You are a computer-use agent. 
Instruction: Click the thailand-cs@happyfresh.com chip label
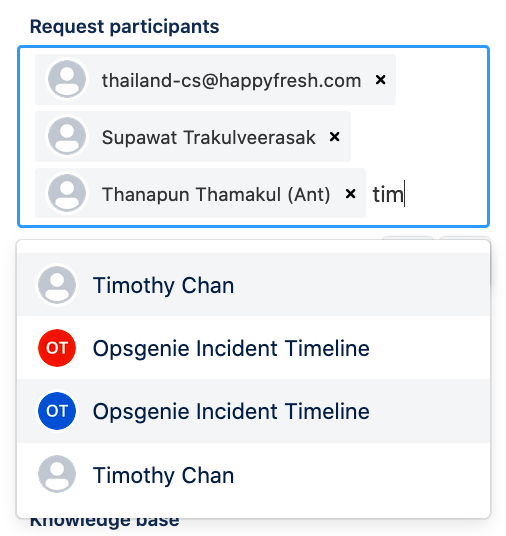231,81
